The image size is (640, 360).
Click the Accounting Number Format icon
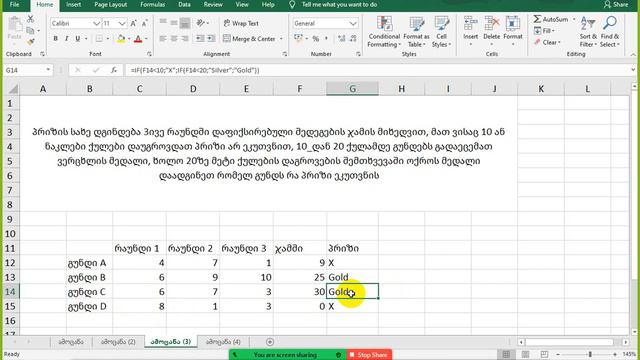298,38
